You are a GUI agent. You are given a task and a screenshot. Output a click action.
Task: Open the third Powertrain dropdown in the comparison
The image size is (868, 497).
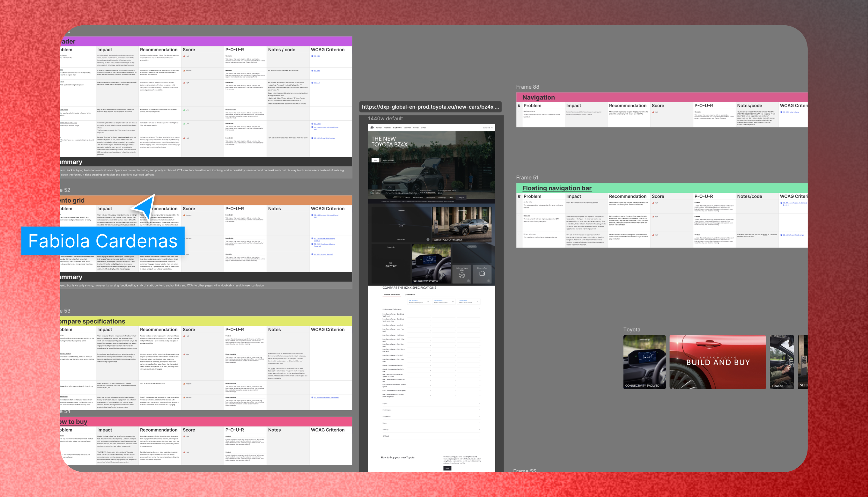[x=469, y=301]
